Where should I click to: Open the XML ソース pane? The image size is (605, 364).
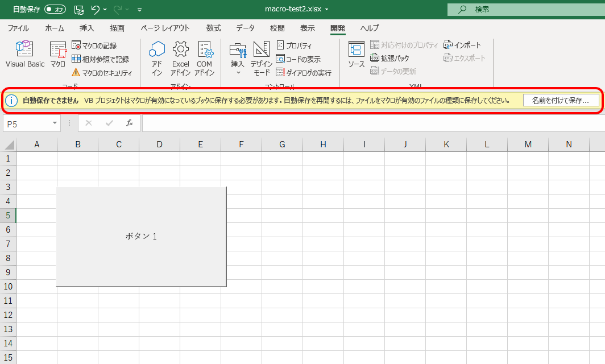click(x=356, y=57)
